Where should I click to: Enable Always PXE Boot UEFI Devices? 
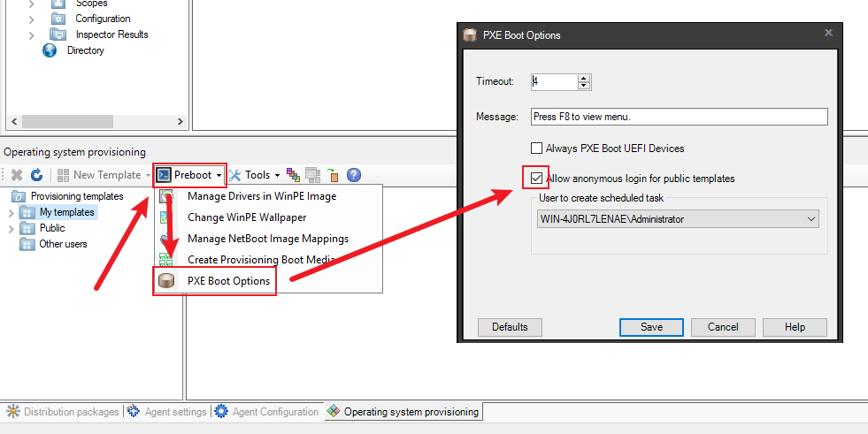tap(536, 148)
